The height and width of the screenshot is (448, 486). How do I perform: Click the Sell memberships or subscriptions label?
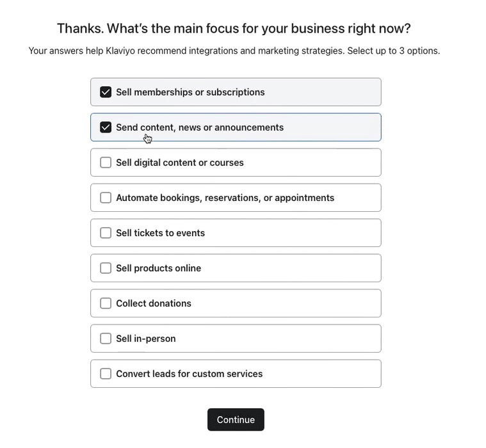tap(190, 92)
